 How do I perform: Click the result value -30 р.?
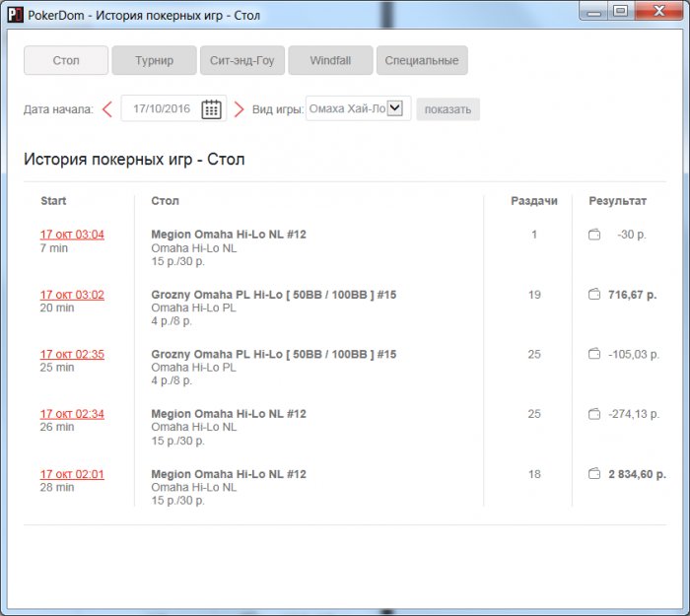pos(632,235)
